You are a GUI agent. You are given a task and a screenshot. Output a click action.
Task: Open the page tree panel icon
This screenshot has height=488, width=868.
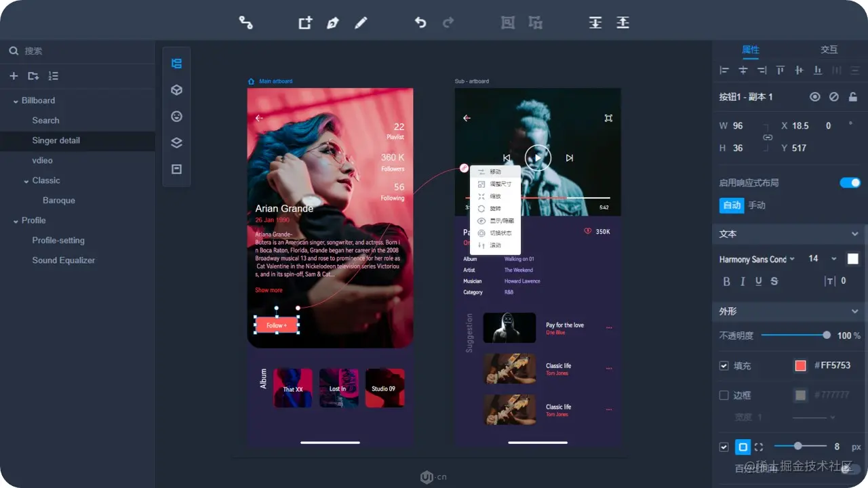click(176, 64)
